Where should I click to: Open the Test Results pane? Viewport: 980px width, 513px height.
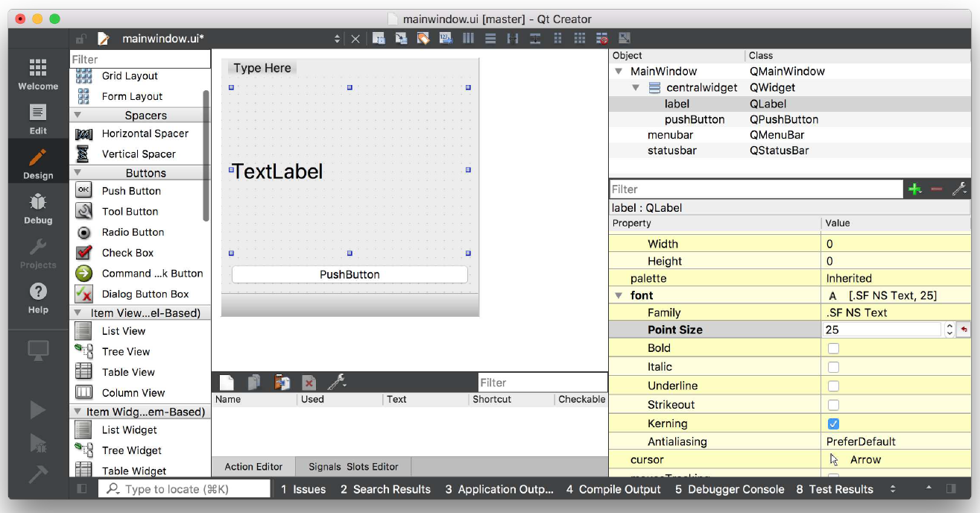point(835,489)
